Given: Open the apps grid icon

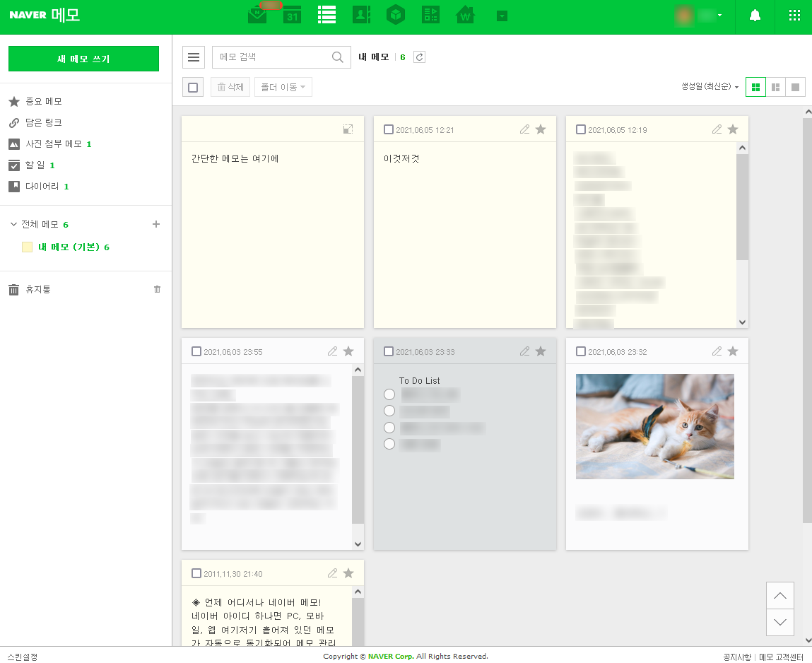Looking at the screenshot, I should (x=794, y=16).
